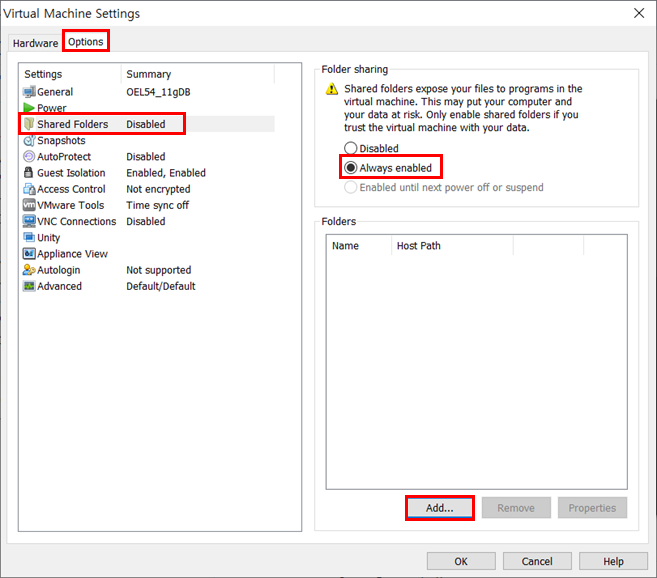Confirm settings with the OK button
This screenshot has height=578, width=657.
461,561
